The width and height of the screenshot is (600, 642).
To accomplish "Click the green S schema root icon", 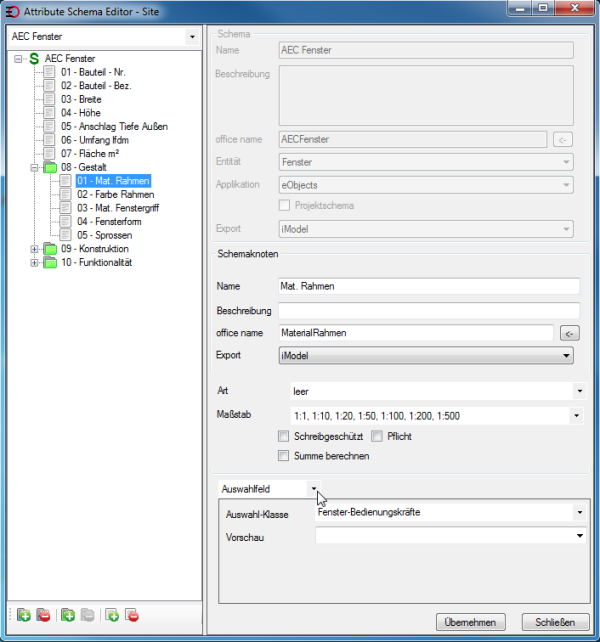I will [34, 59].
